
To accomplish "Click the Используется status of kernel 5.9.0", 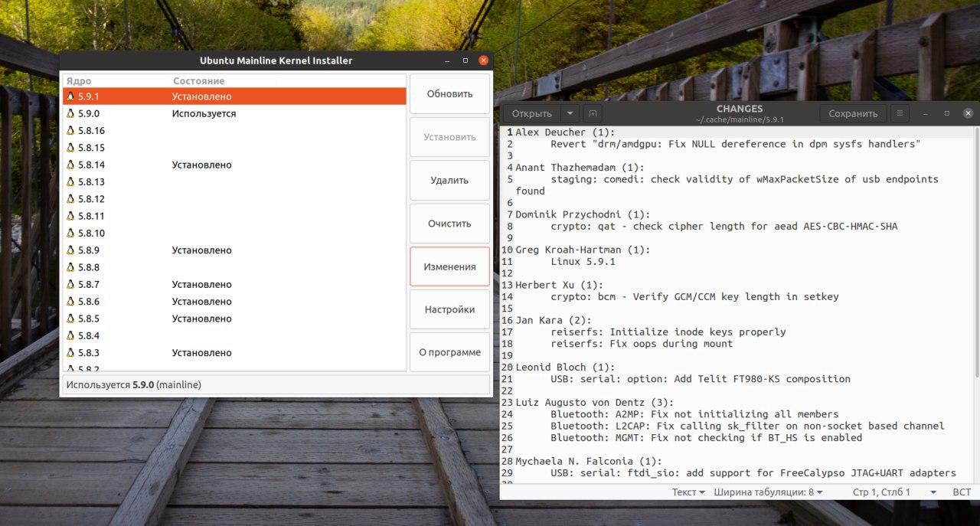I will [204, 113].
